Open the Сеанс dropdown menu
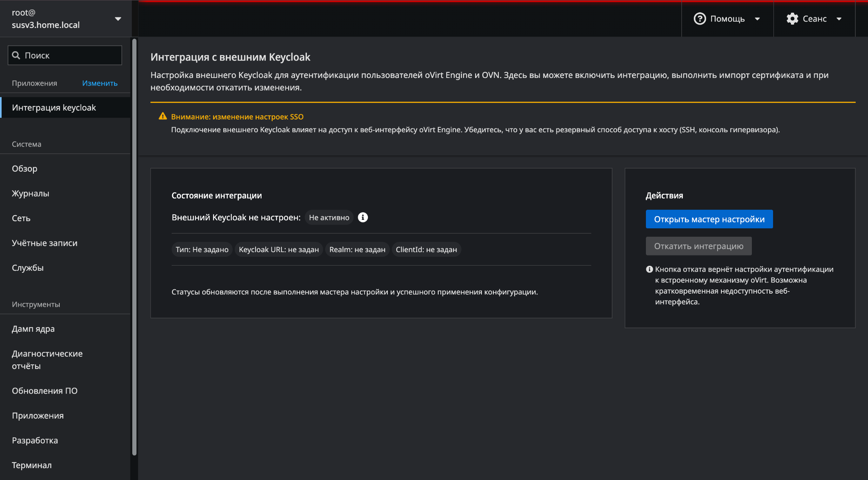The width and height of the screenshot is (868, 480). 814,19
